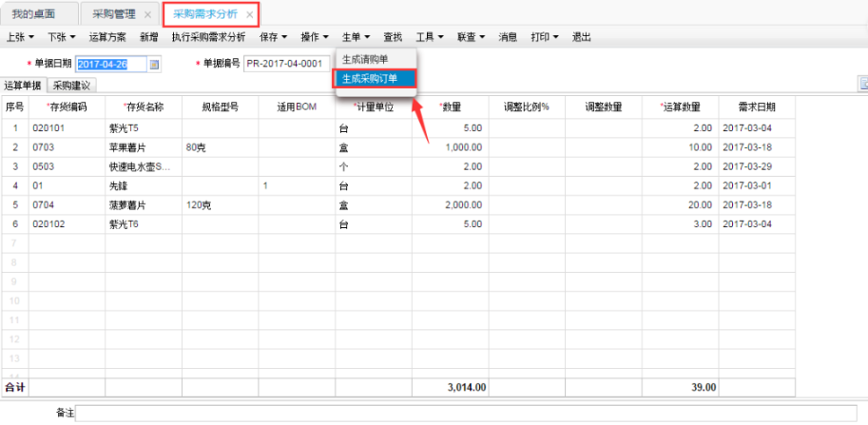Select the 紫光T6 name cell
This screenshot has height=425, width=868.
[x=144, y=224]
